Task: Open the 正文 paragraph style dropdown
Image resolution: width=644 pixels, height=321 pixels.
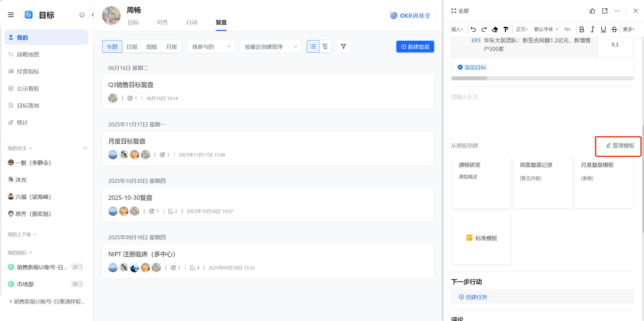Action: 521,29
